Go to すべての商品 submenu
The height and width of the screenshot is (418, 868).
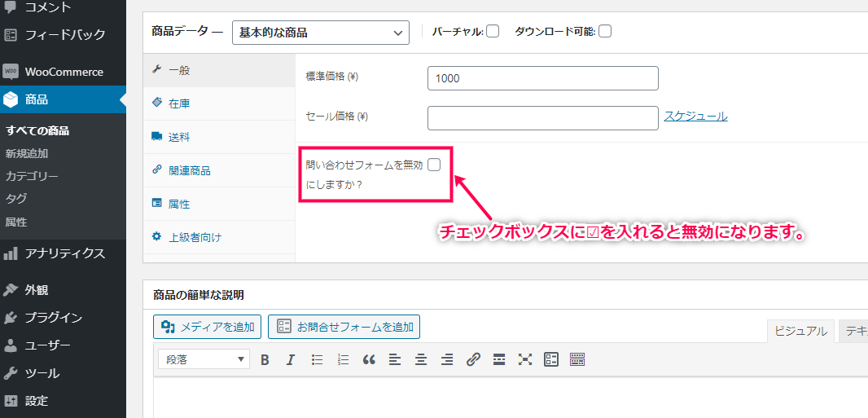[37, 131]
